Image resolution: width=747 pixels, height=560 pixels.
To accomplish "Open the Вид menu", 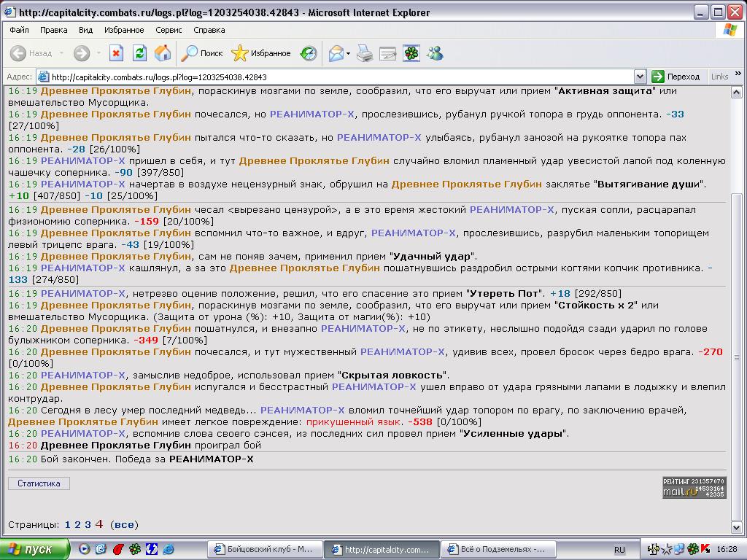I will click(86, 30).
